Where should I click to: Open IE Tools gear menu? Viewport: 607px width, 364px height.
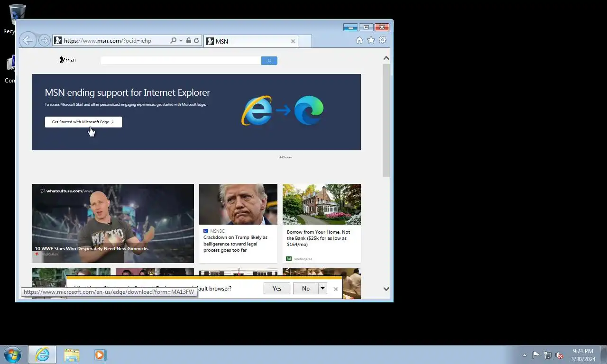(x=383, y=40)
